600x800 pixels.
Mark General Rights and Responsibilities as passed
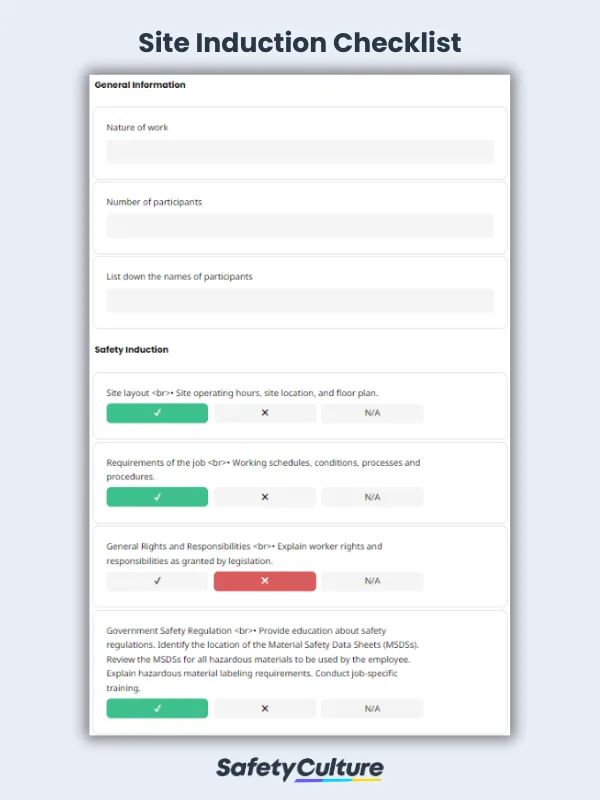coord(157,581)
